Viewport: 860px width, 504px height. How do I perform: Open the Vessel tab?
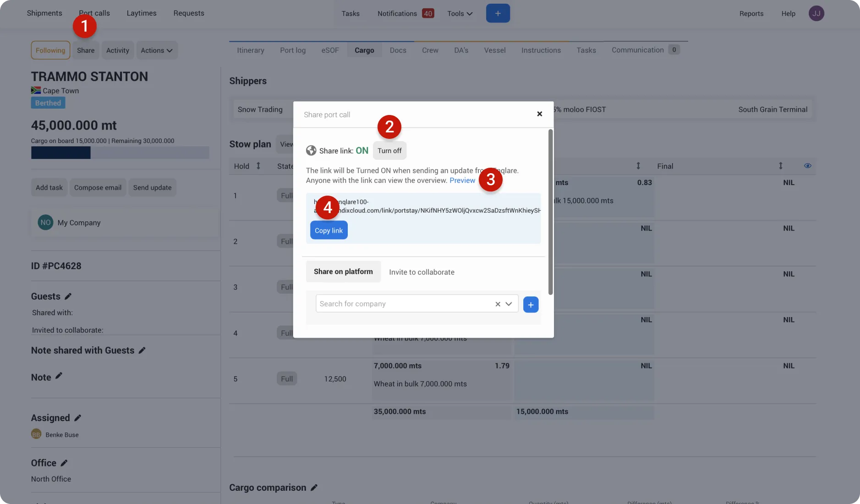pos(495,50)
